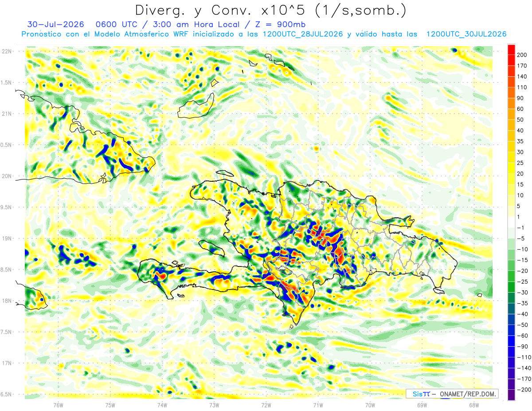
Task: Click the '21N' latitude label
Action: tap(6, 114)
